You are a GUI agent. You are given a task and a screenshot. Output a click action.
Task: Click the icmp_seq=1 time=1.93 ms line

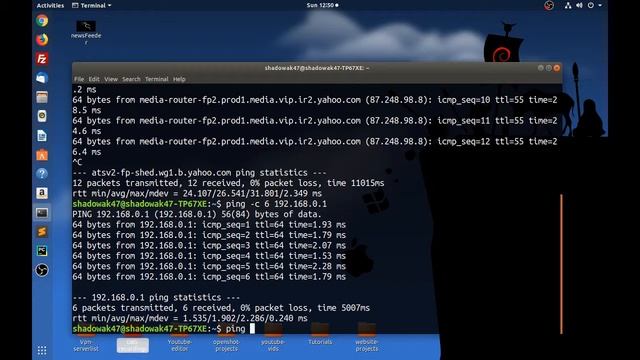coord(209,224)
